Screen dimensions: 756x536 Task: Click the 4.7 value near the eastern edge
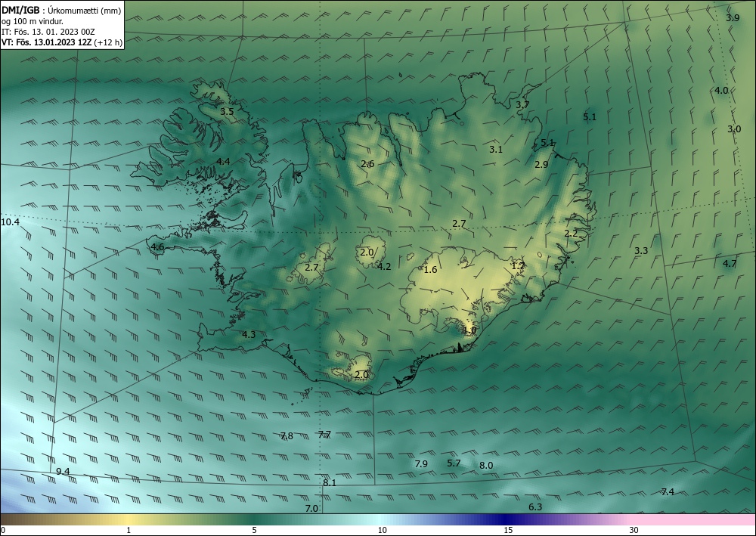(730, 263)
